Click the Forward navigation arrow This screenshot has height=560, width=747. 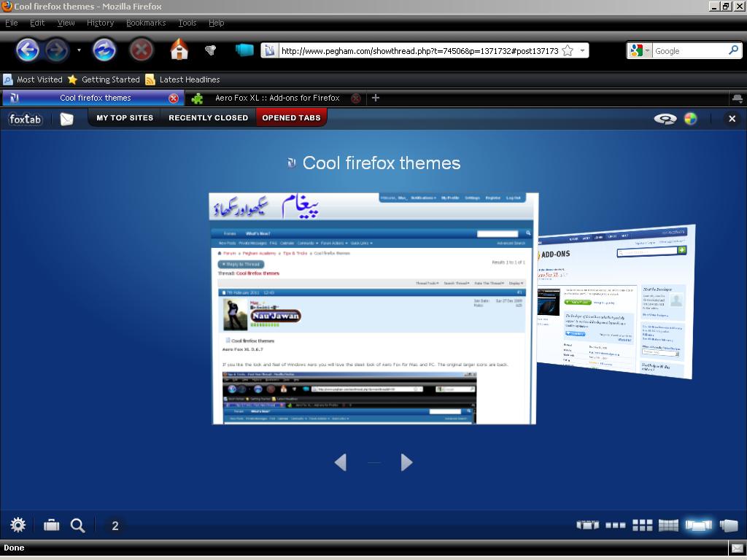click(x=57, y=50)
